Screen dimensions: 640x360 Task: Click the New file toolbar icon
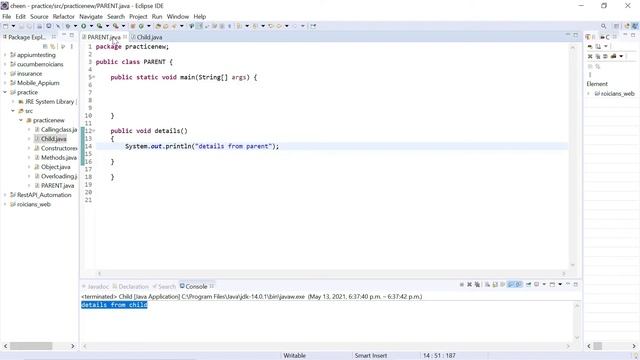click(6, 26)
